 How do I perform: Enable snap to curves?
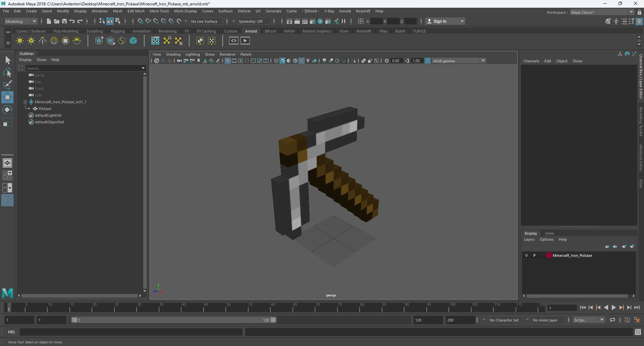pos(148,21)
